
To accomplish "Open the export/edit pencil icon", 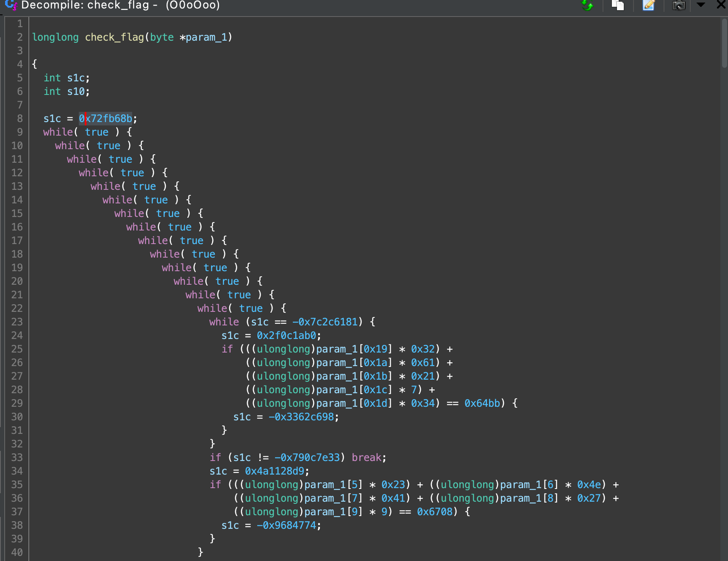I will click(648, 5).
